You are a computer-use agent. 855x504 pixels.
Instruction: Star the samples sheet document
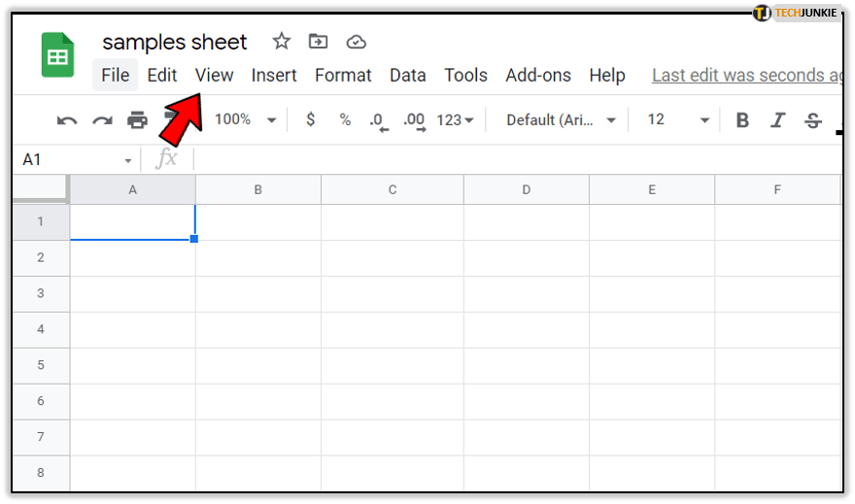coord(282,41)
